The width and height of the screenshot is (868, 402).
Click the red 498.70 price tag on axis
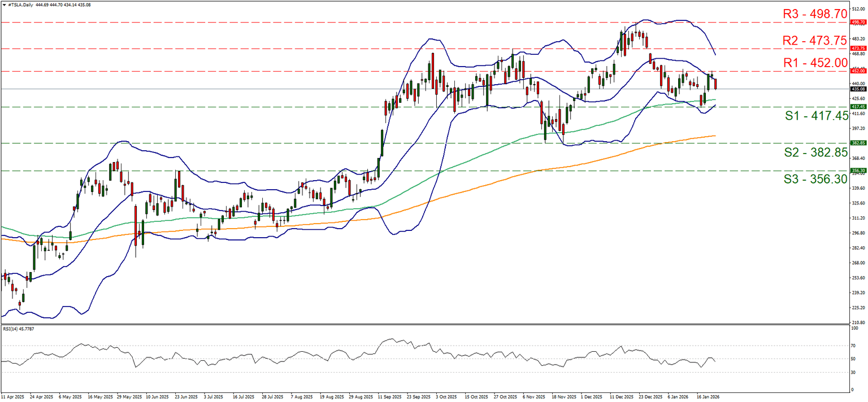[x=858, y=23]
